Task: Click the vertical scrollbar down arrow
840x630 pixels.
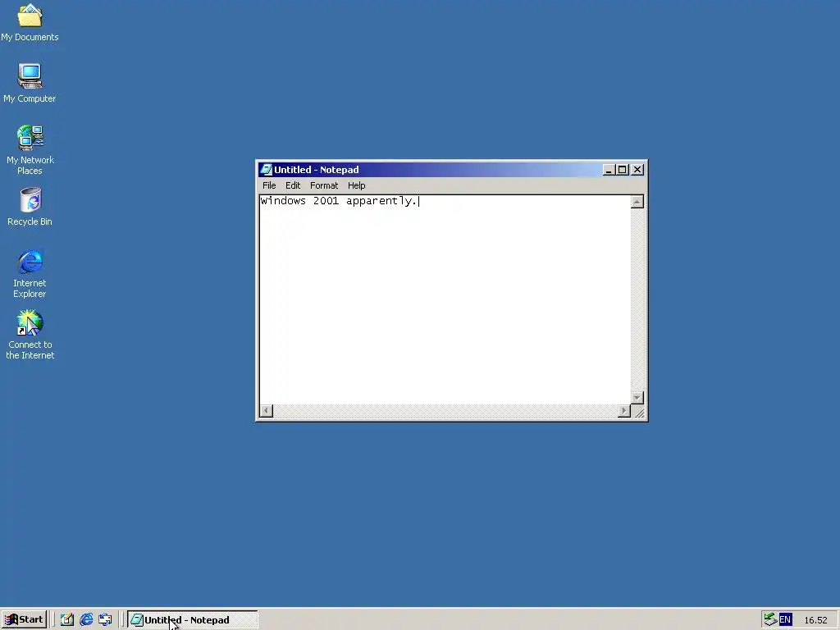Action: tap(637, 398)
